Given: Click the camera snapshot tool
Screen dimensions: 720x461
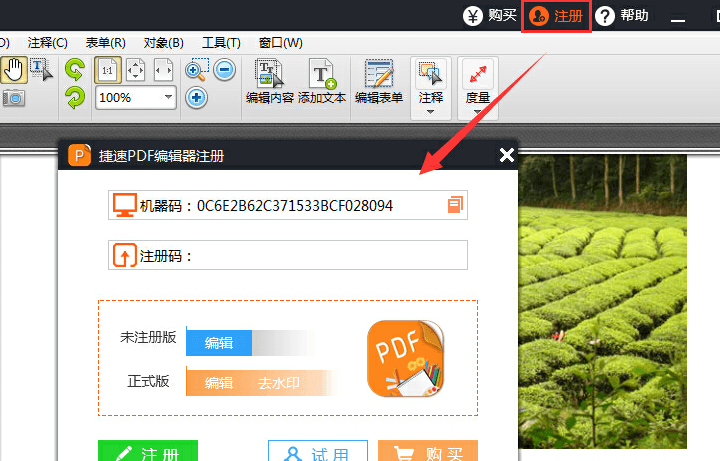Looking at the screenshot, I should tap(13, 98).
